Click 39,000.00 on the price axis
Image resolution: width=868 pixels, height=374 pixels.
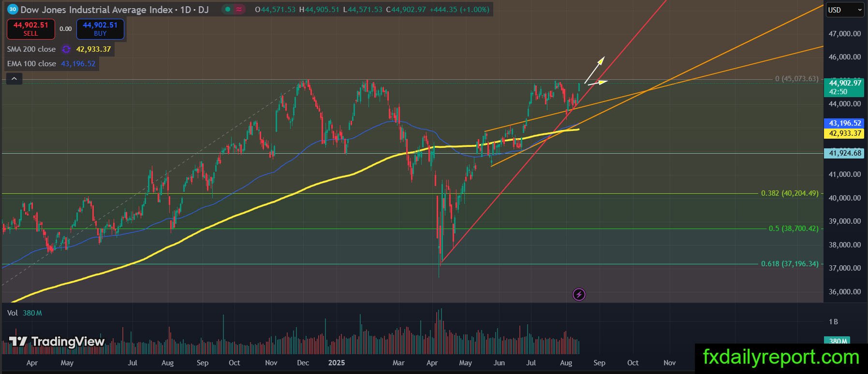pyautogui.click(x=845, y=221)
